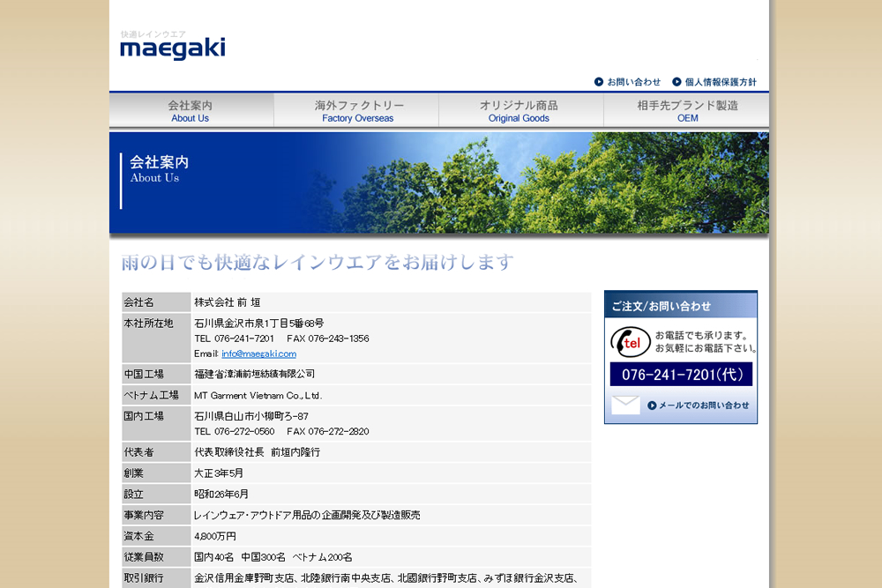Click the establishment date 昭和26年6月
The image size is (882, 588).
[x=221, y=495]
